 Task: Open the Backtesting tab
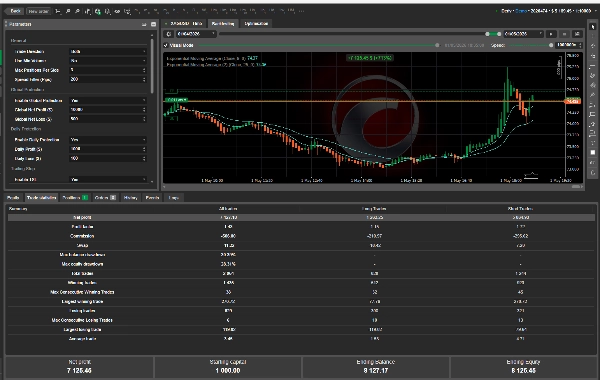click(x=223, y=24)
